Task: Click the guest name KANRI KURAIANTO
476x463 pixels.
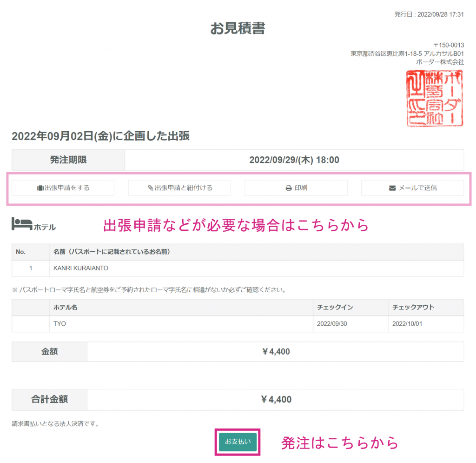Action: click(x=81, y=268)
